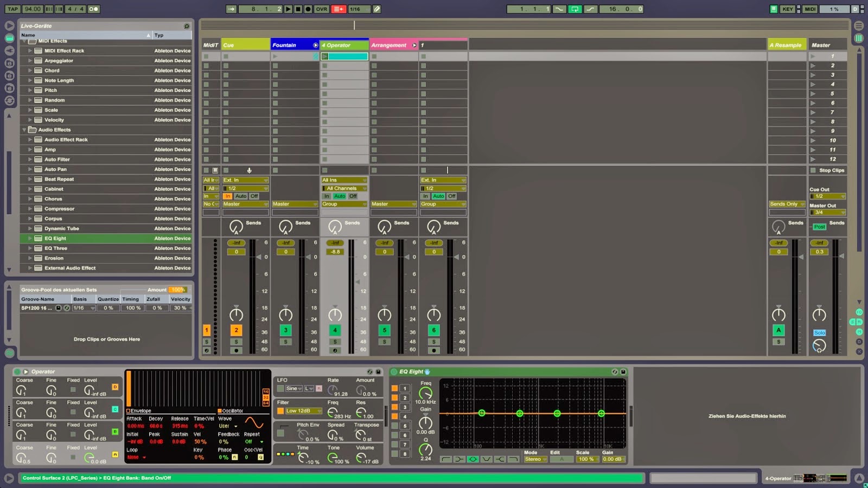
Task: Select Operator oscillator C
Action: point(115,409)
